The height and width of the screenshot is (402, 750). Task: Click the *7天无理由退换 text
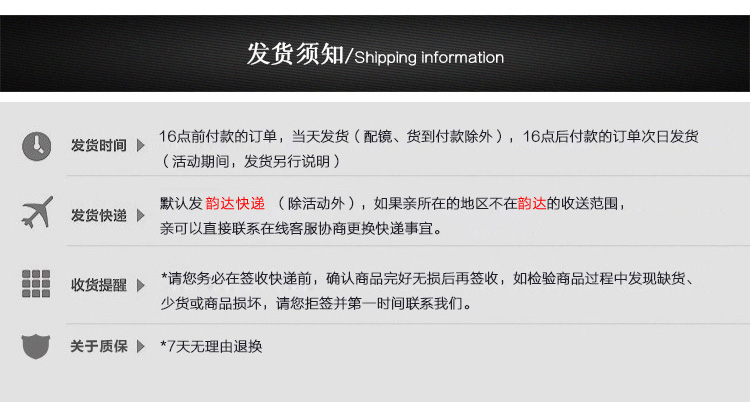(211, 346)
